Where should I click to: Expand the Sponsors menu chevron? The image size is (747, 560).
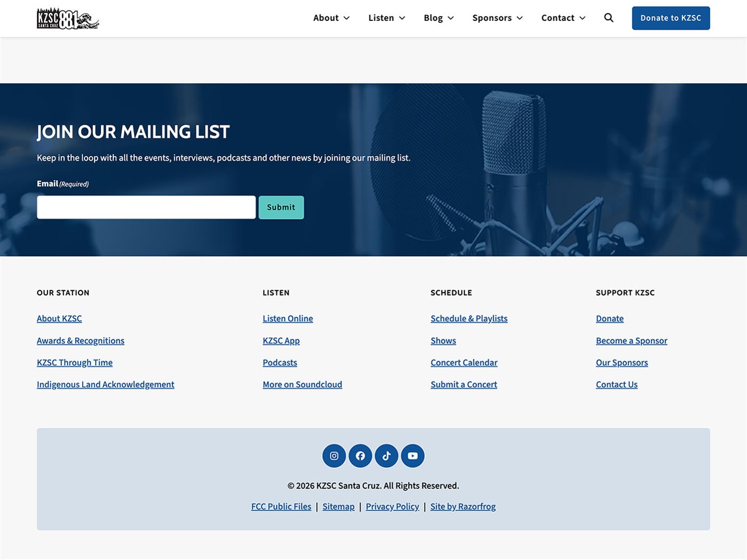519,18
